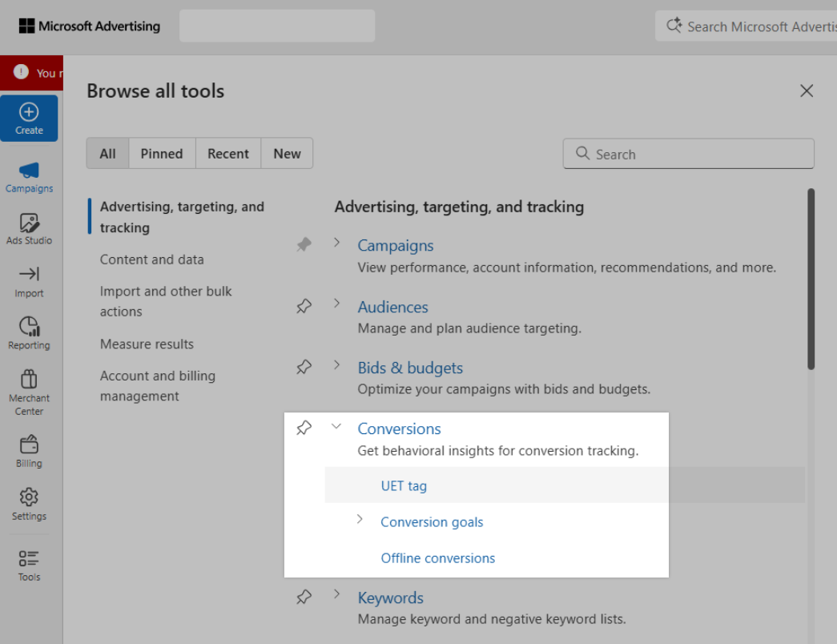Open Settings gear in the sidebar
Image resolution: width=837 pixels, height=644 pixels.
pyautogui.click(x=29, y=505)
